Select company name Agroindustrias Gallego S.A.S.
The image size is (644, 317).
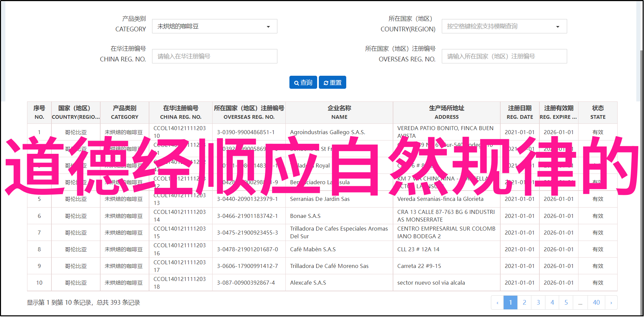(328, 132)
